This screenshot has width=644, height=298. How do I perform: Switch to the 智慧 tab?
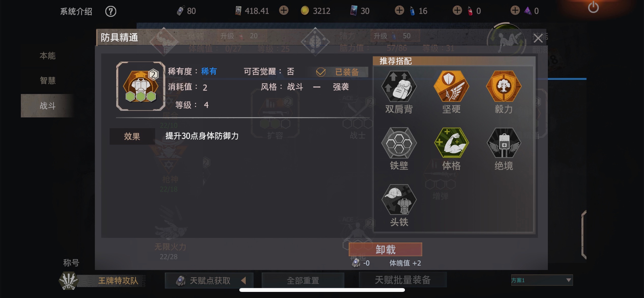point(48,80)
